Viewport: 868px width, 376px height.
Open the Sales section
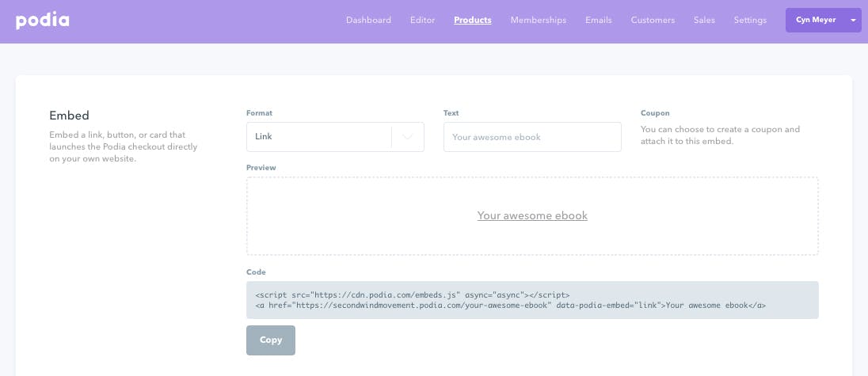coord(704,20)
